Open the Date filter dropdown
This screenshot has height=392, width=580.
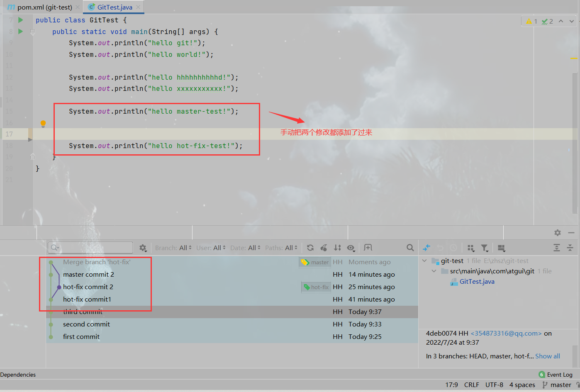245,248
